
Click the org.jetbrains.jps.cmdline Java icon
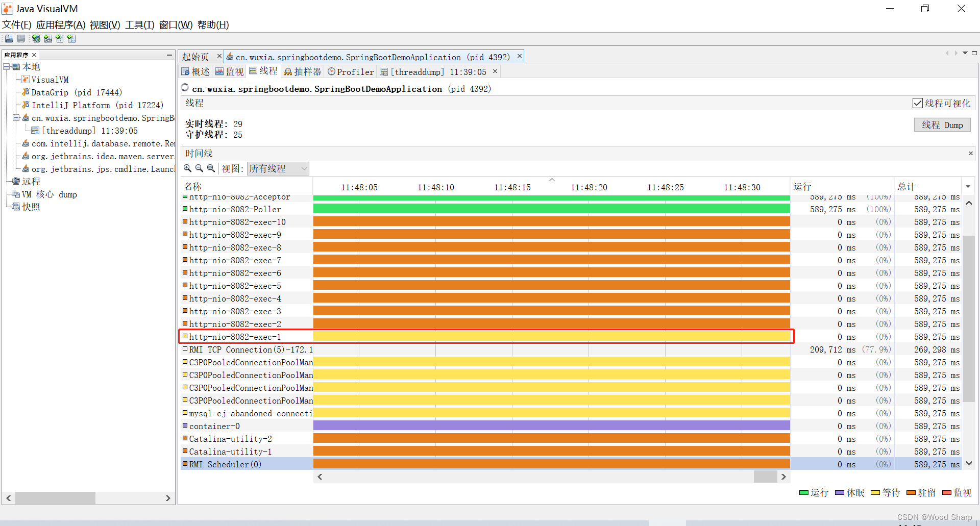(26, 169)
